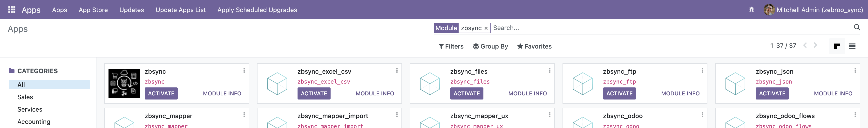Click the Apps breadcrumb heading
Screen dimensions: 868x128
coord(18,29)
